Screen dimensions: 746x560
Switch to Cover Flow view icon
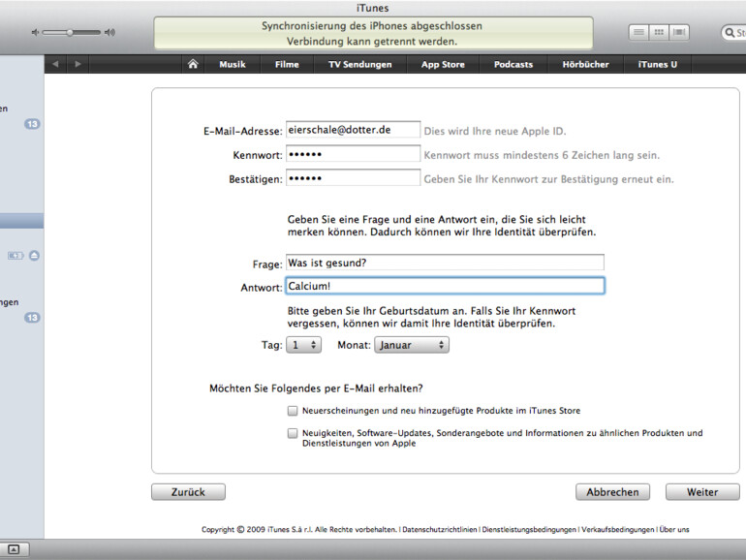point(679,32)
